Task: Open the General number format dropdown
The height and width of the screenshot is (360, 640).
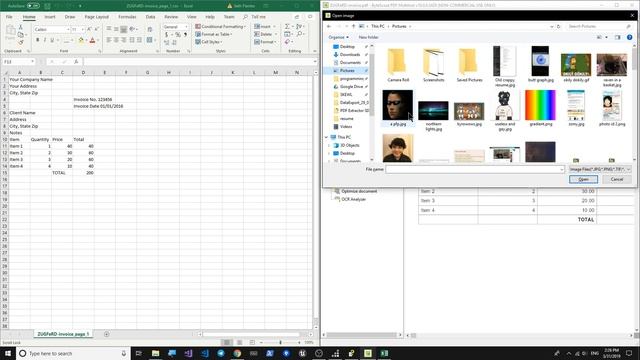Action: [x=186, y=27]
